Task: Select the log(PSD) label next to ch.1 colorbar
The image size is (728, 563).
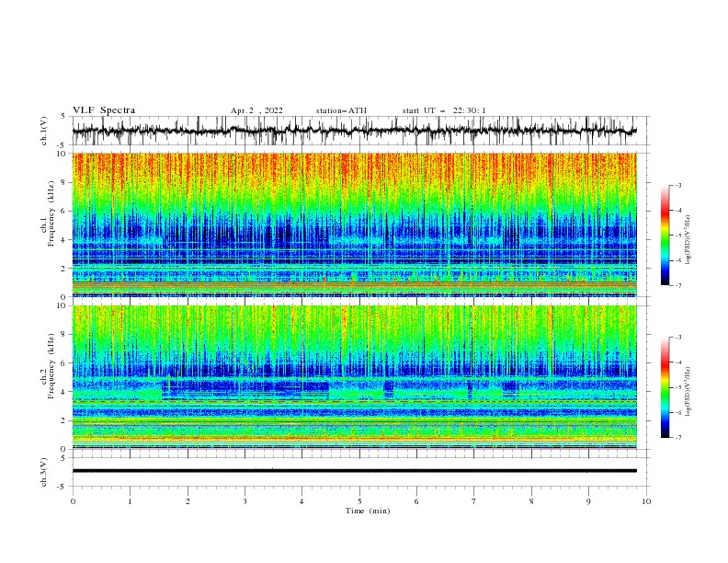Action: coord(688,240)
